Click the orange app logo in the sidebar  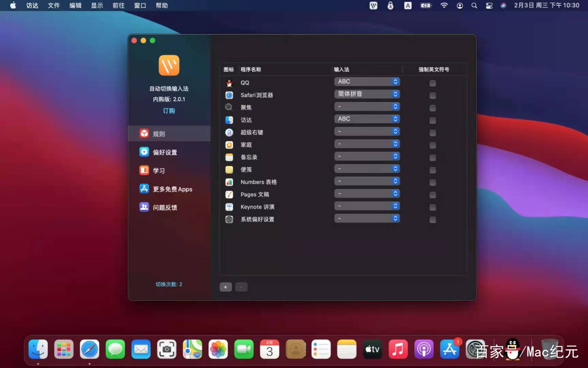point(169,65)
